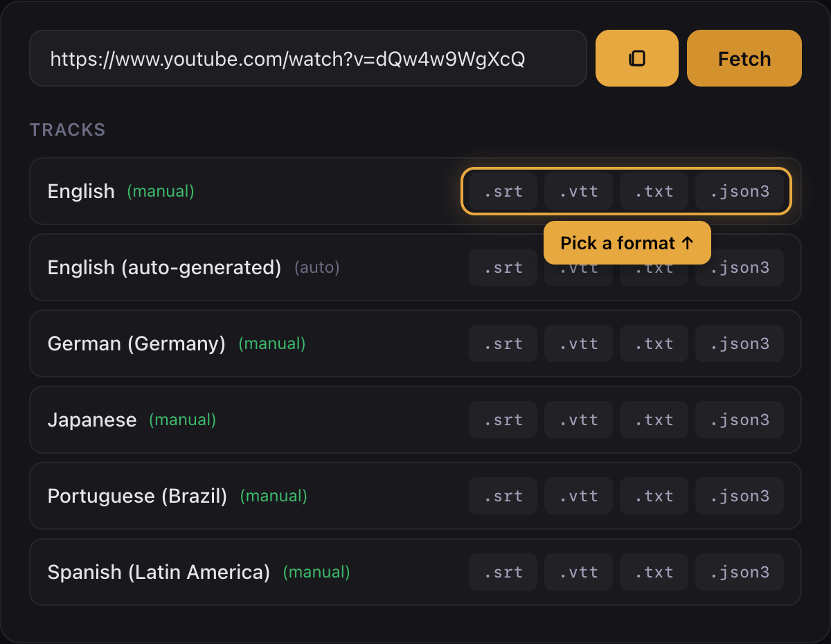Save German captions as .vtt

point(578,343)
